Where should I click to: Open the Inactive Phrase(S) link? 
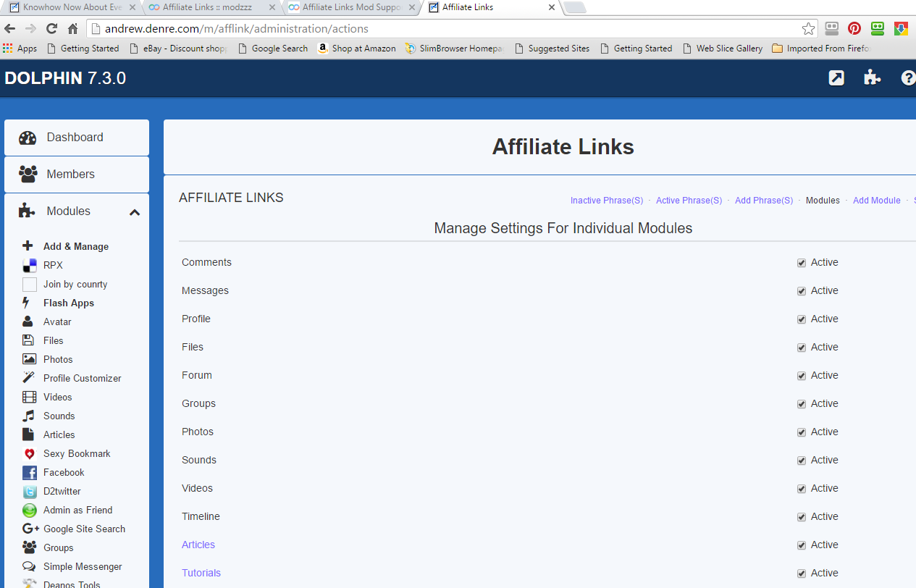[606, 201]
